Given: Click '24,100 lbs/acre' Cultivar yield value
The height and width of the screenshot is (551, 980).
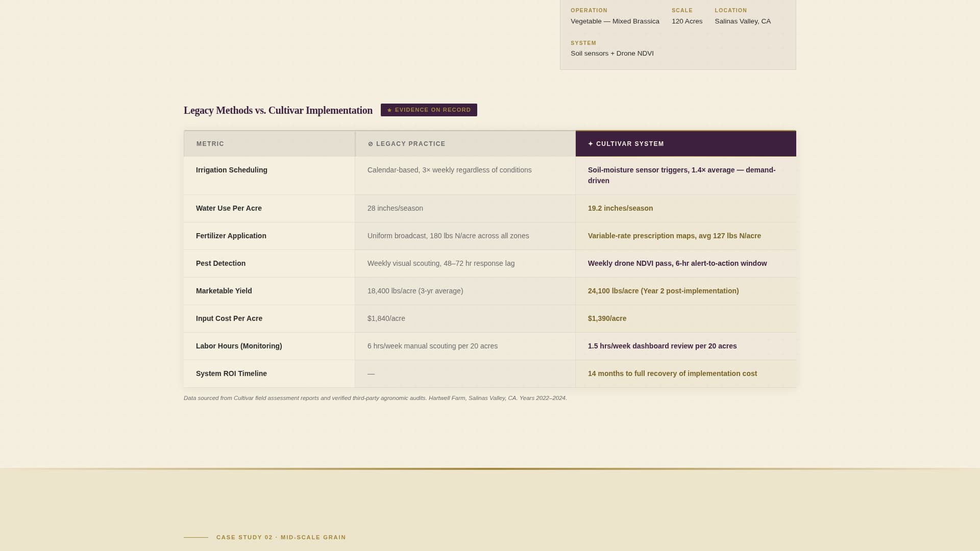Looking at the screenshot, I should pos(664,291).
